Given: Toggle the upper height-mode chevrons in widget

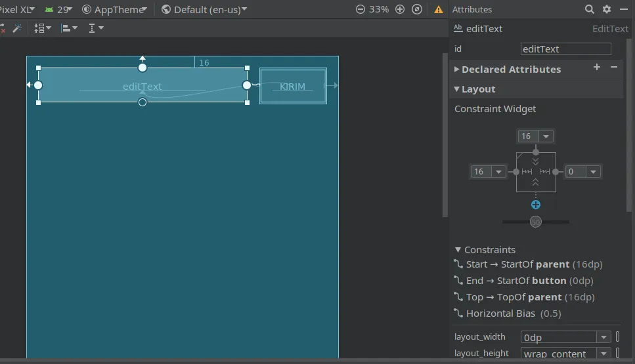Looking at the screenshot, I should 535,161.
